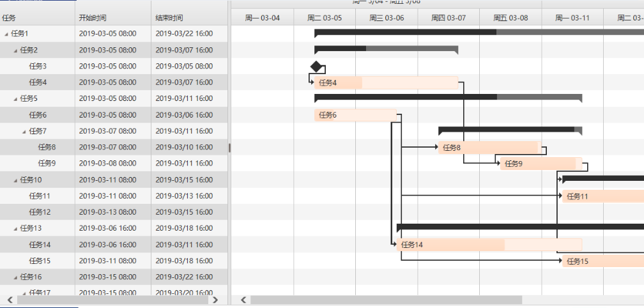Click the task list horizontal scrollbar thumb
Screen dimensions: 644x308
pyautogui.click(x=112, y=300)
